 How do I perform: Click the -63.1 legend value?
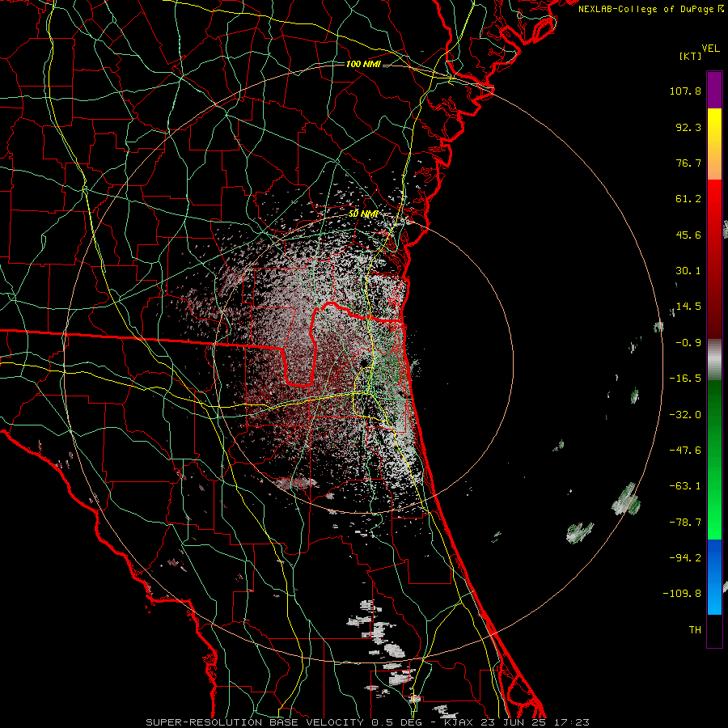(685, 486)
